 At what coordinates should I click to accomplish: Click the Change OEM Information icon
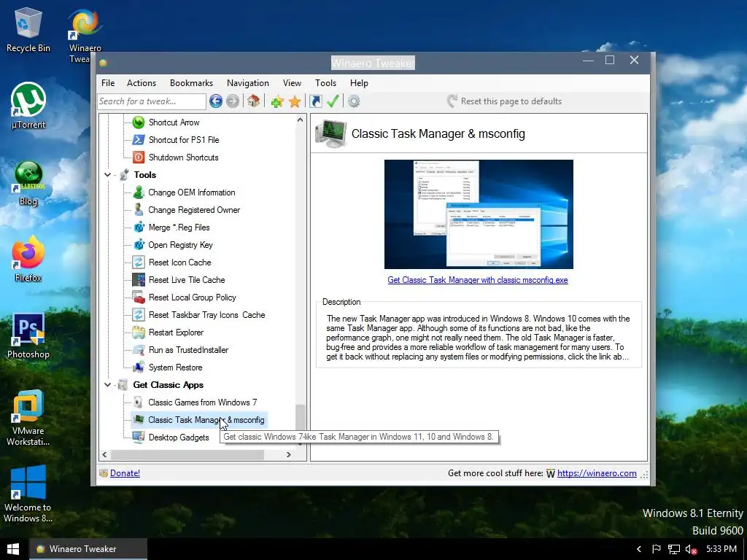[139, 192]
